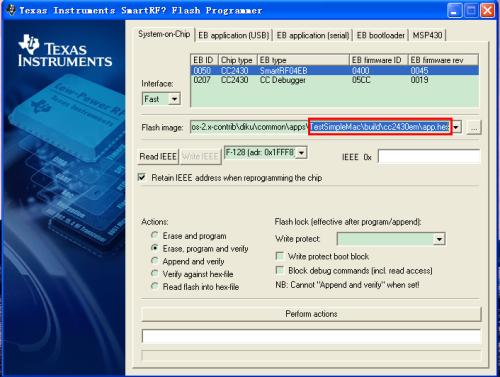The image size is (500, 377).
Task: Click inside the Flash image path field
Action: click(321, 127)
